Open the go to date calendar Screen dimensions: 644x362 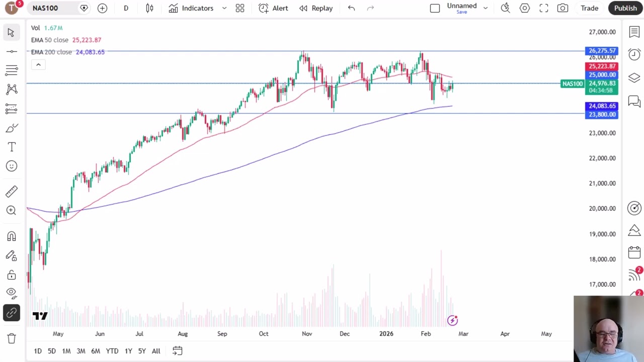[x=177, y=350]
